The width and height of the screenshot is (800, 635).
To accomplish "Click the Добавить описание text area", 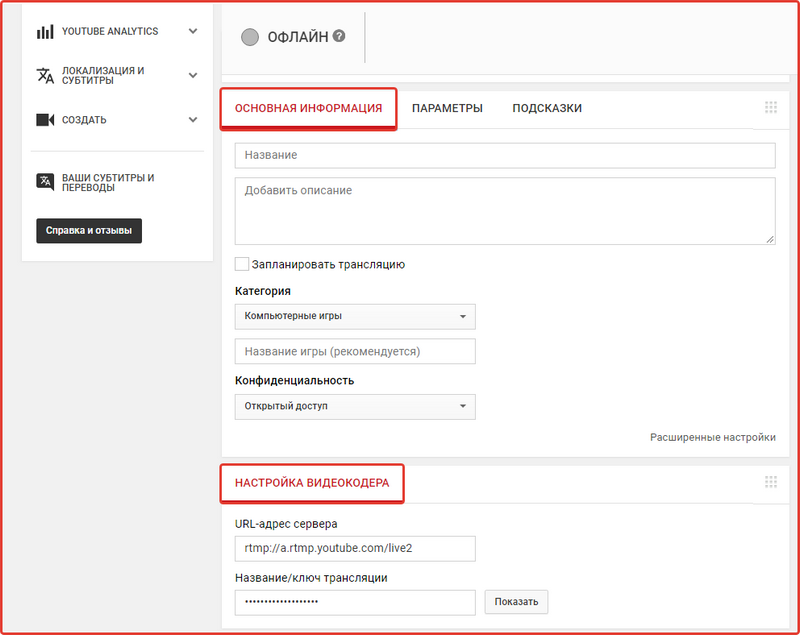I will pyautogui.click(x=505, y=211).
